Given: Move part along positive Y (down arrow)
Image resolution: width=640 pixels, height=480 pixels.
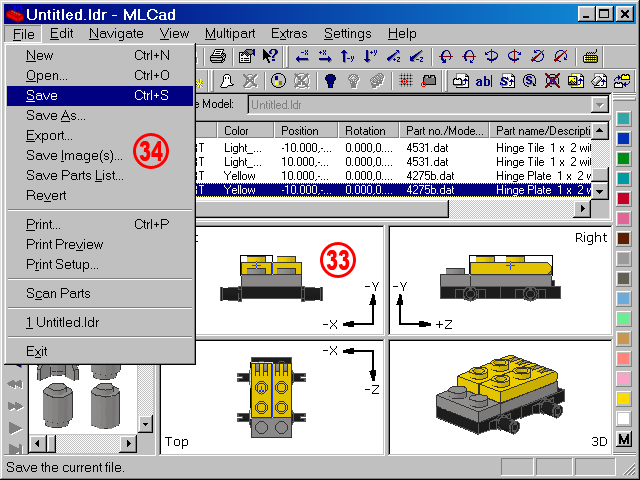Looking at the screenshot, I should (370, 56).
